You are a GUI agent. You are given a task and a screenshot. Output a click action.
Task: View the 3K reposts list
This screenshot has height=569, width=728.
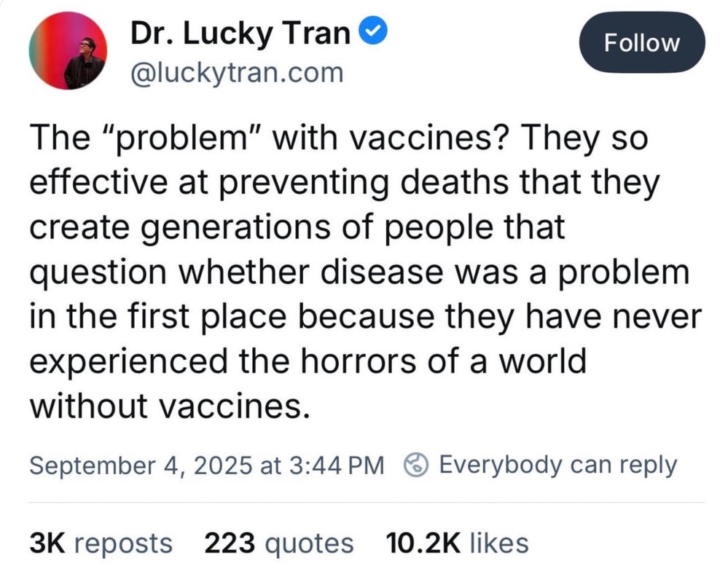(101, 542)
